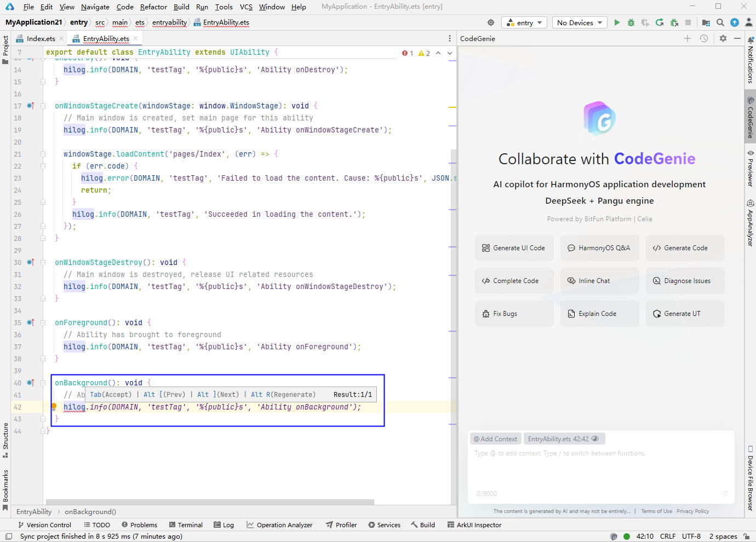Open the Refactor menu
This screenshot has width=756, height=542.
point(153,7)
